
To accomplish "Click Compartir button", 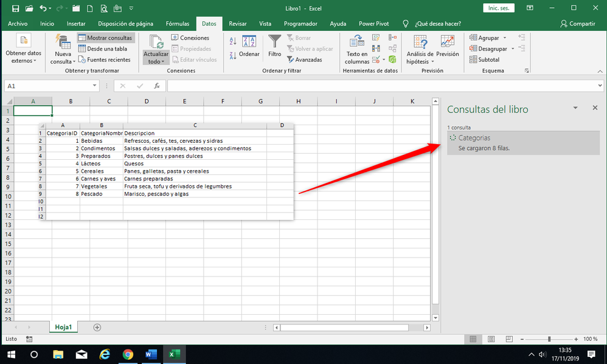I will 577,24.
